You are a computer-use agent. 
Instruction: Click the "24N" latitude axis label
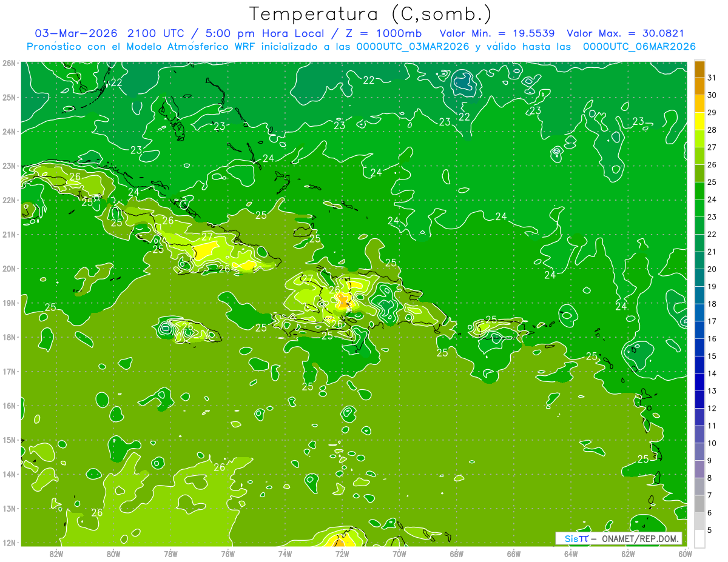(x=8, y=132)
